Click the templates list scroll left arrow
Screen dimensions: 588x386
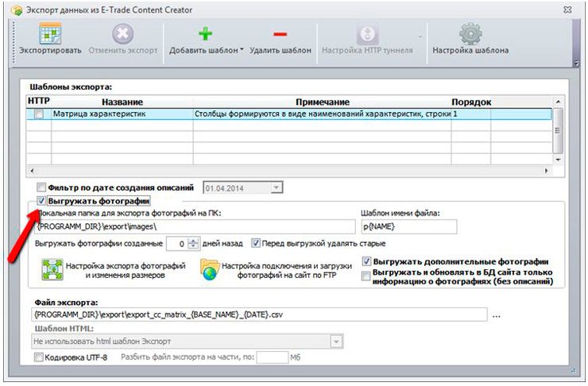[33, 171]
